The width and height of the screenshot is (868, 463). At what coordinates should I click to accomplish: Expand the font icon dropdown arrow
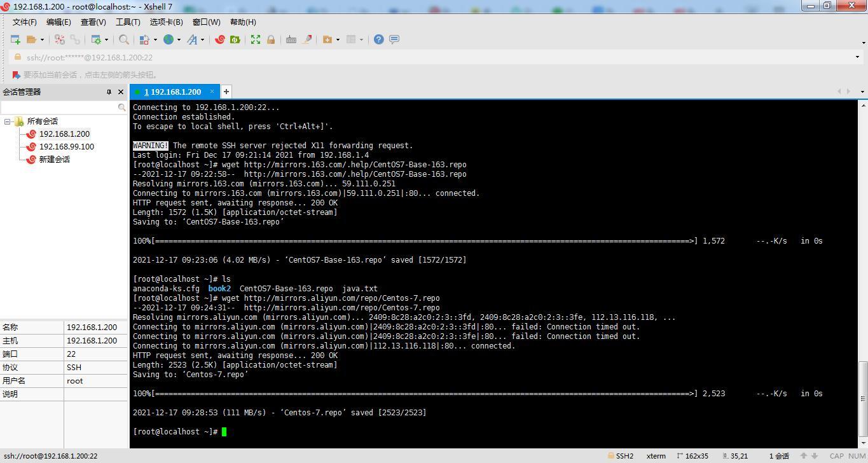coord(203,39)
